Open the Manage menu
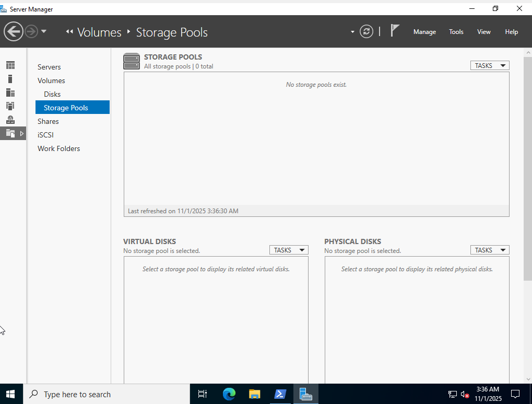The image size is (532, 404). [424, 32]
